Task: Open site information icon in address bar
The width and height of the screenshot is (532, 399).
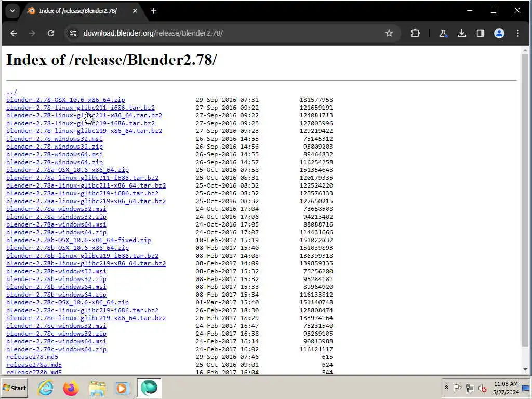Action: pyautogui.click(x=73, y=33)
